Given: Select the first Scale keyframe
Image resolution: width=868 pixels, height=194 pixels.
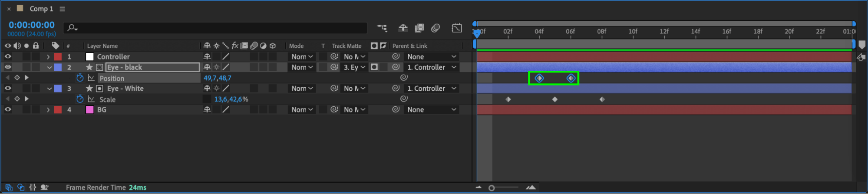Looking at the screenshot, I should point(508,99).
